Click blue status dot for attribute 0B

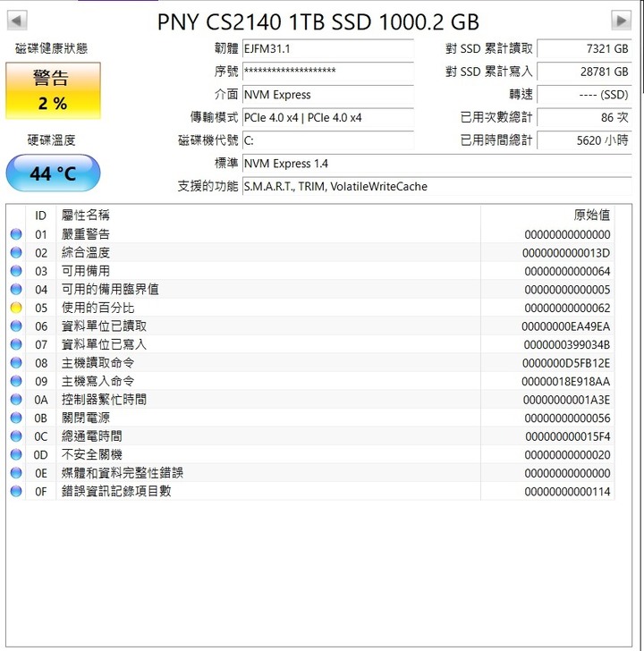click(x=16, y=418)
